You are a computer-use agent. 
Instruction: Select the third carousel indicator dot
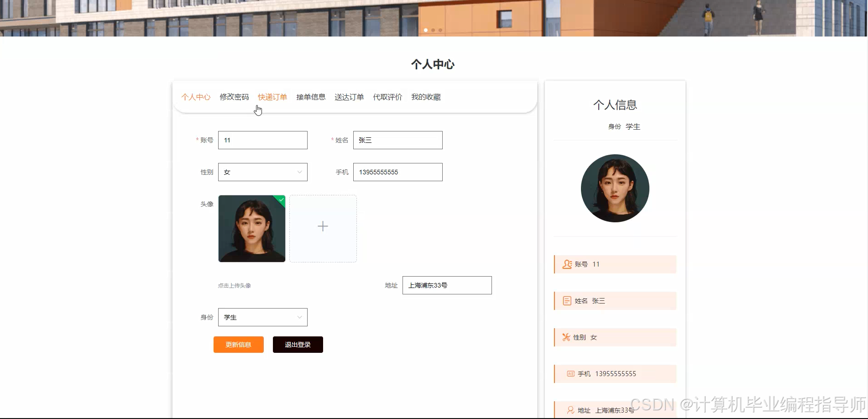[440, 30]
